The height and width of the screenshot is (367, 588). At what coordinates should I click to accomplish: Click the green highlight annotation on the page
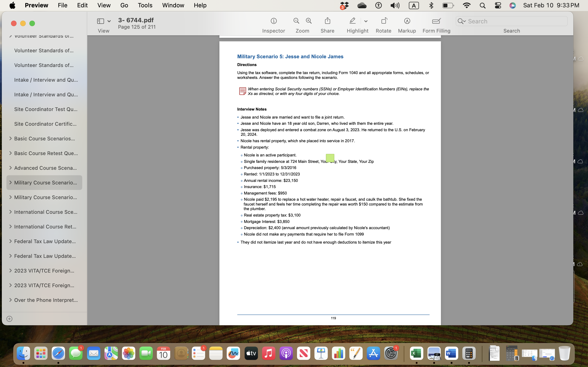tap(330, 158)
